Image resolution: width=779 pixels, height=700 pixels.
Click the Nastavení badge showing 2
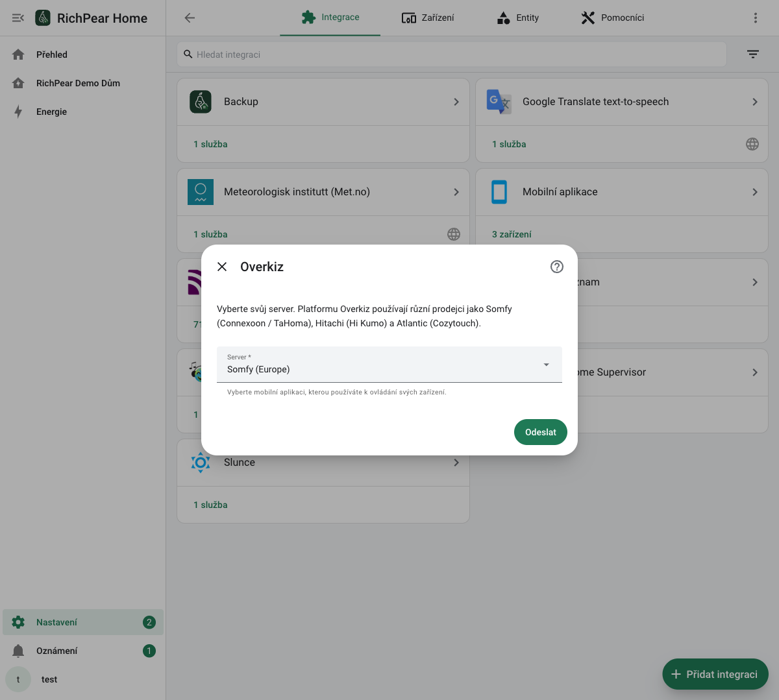(x=149, y=622)
